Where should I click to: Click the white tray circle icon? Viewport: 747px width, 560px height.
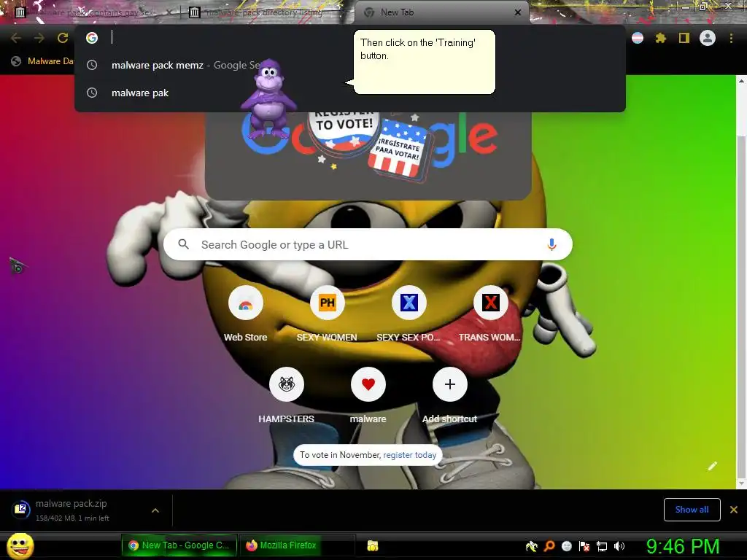pyautogui.click(x=567, y=546)
